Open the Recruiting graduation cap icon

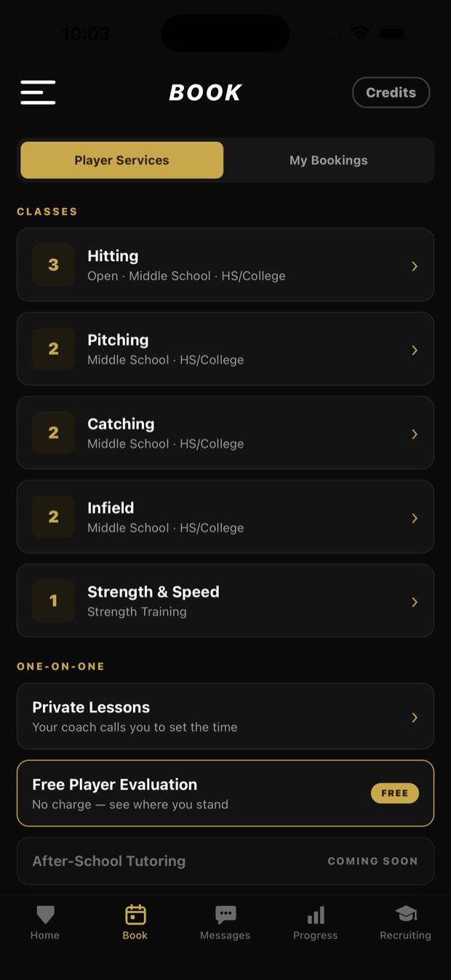(406, 915)
